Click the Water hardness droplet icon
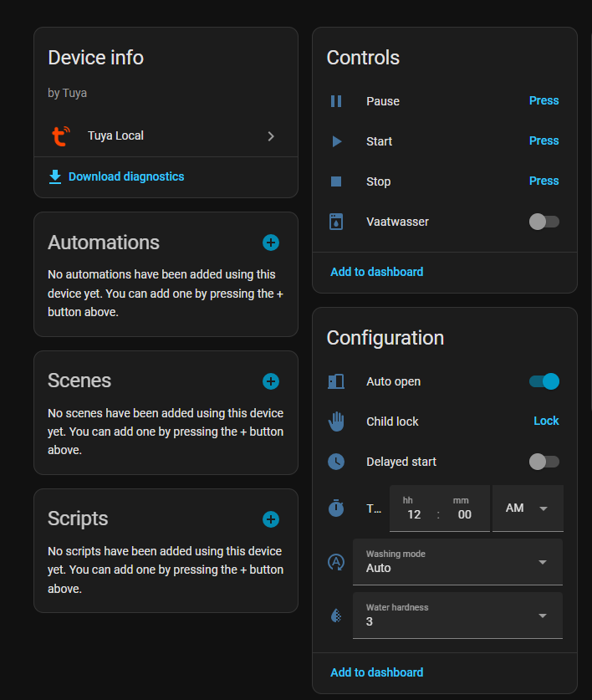The image size is (592, 700). 336,615
